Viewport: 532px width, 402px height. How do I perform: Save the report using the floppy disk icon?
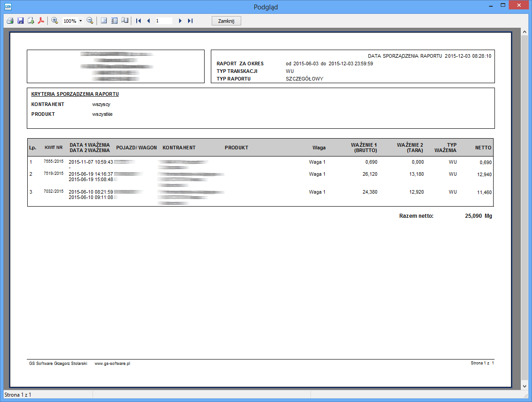[20, 21]
